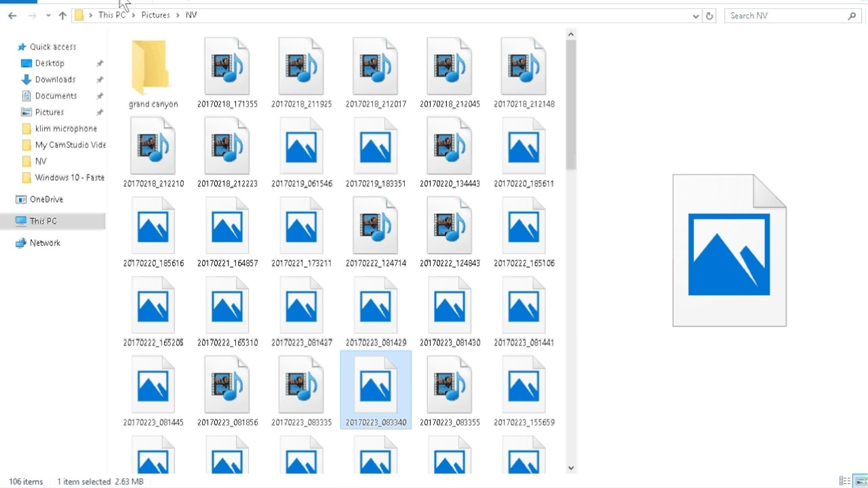Select This PC in the navigation pane
The width and height of the screenshot is (868, 488).
42,220
